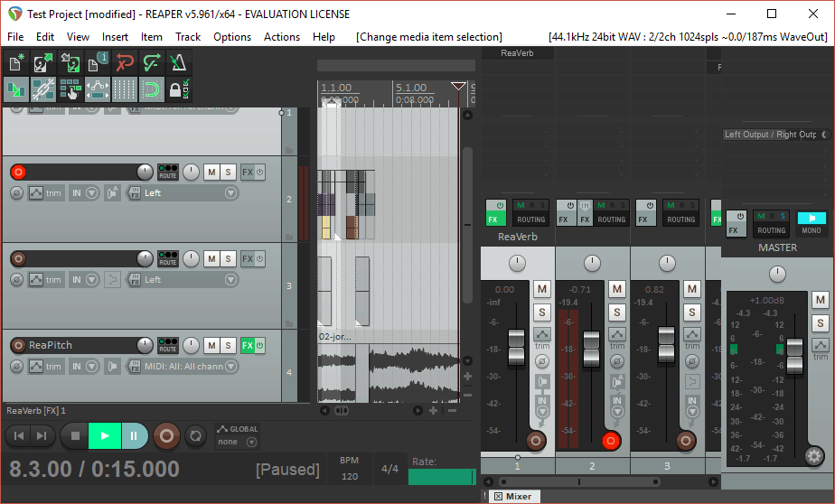Screen dimensions: 835x504
Task: Toggle the metronome icon in the toolbar
Action: tap(179, 63)
